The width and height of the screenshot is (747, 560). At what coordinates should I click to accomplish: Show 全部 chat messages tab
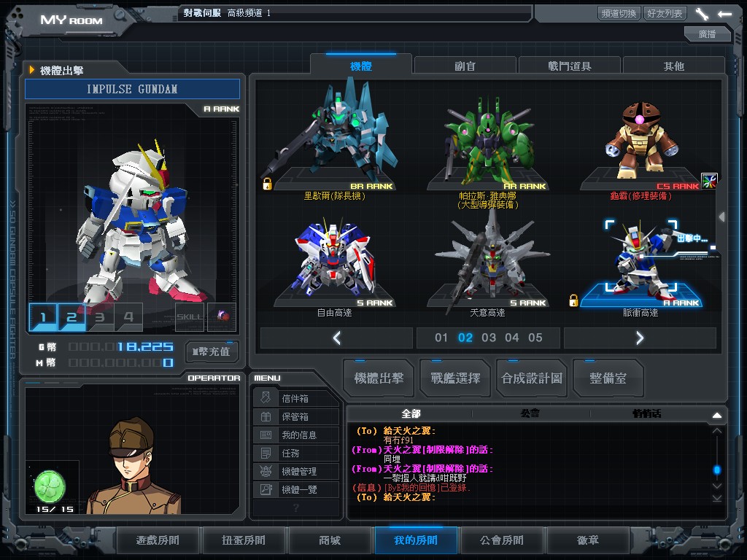point(411,414)
